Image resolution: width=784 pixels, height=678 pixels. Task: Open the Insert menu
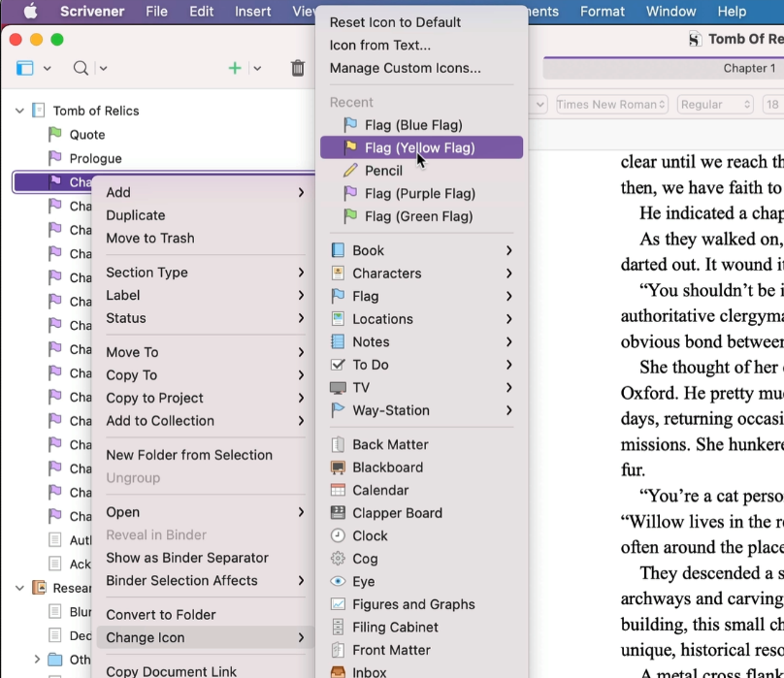tap(253, 11)
